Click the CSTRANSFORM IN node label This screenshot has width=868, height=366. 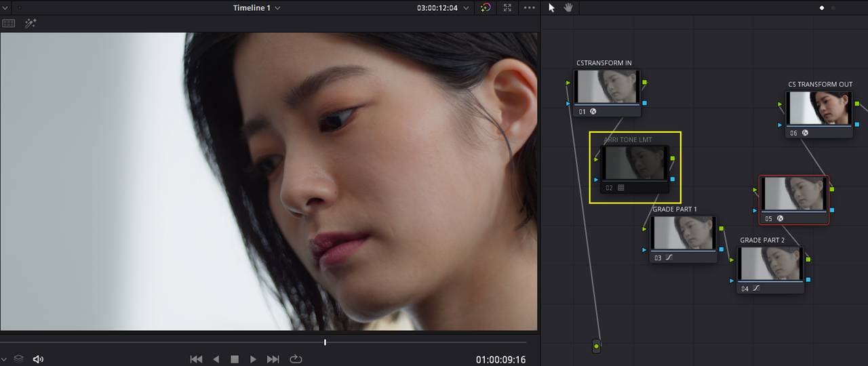pyautogui.click(x=604, y=63)
